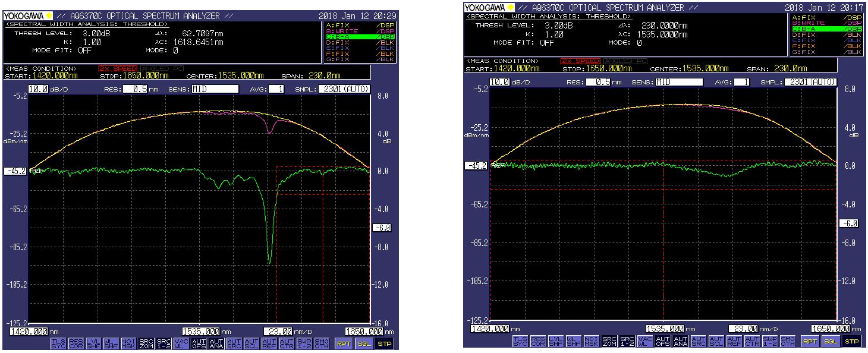Click VAC WL indicator in left analyzer
Viewport: 868px width, 353px height.
pos(181,343)
